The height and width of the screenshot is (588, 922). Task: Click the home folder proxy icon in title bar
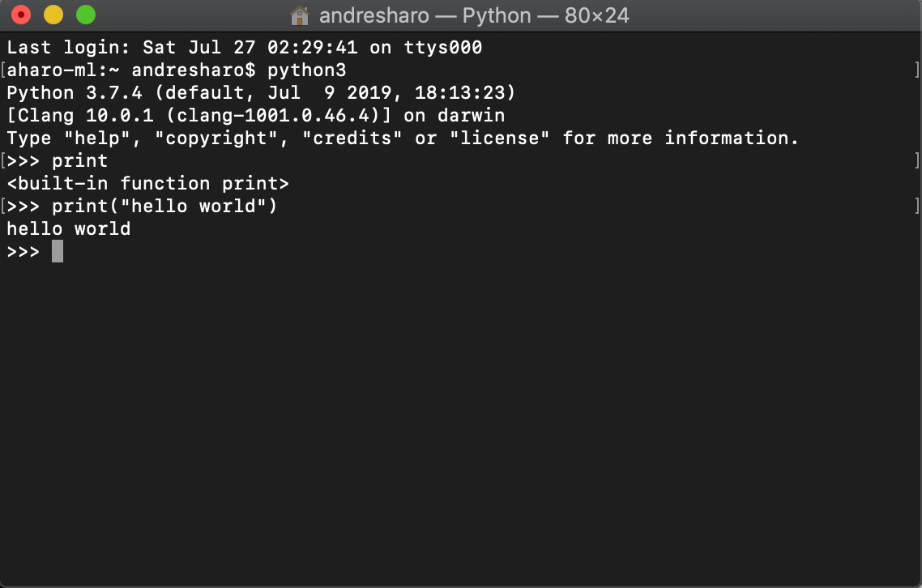(x=301, y=15)
